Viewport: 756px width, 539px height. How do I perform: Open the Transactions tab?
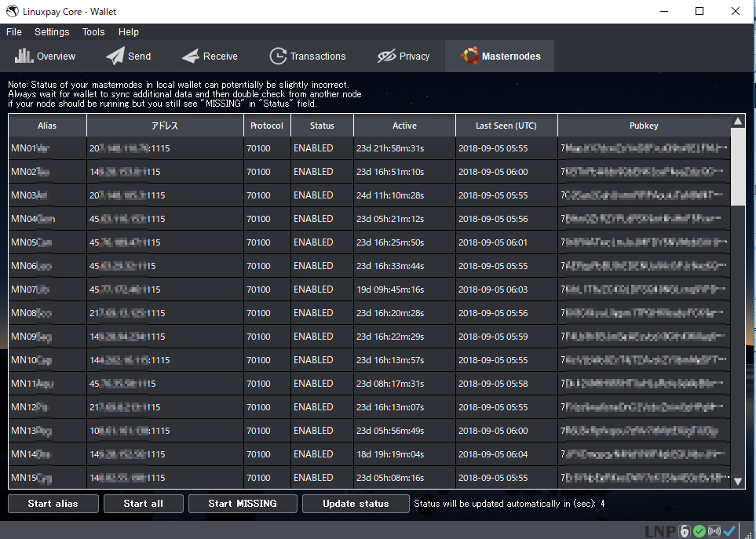pos(307,56)
